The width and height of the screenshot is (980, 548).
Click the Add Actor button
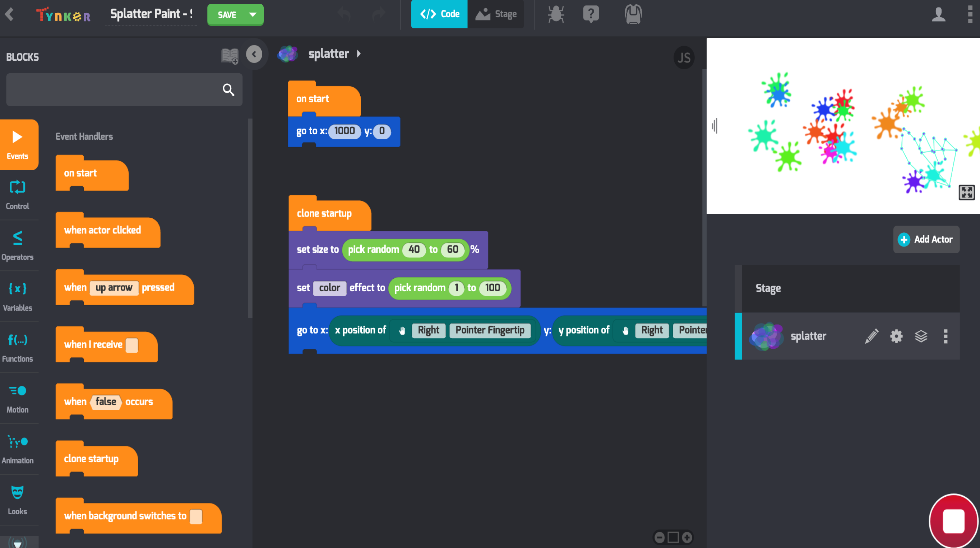click(x=926, y=239)
